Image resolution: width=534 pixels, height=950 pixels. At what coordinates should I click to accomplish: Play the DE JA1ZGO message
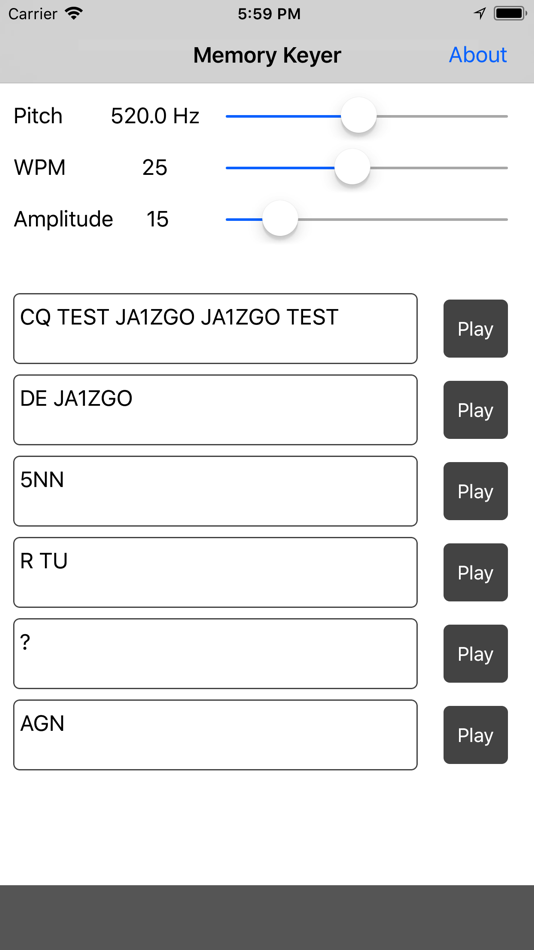click(475, 410)
